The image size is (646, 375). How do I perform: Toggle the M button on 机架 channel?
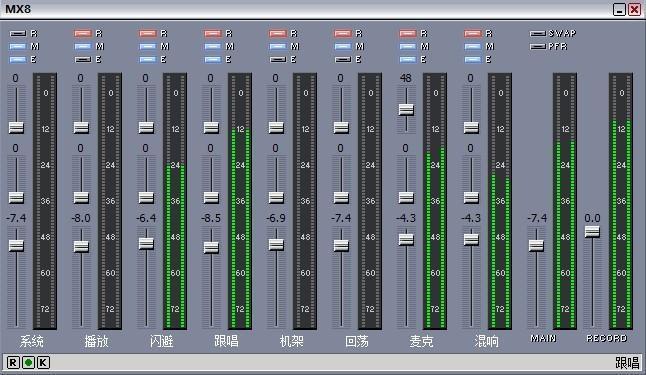click(x=278, y=47)
